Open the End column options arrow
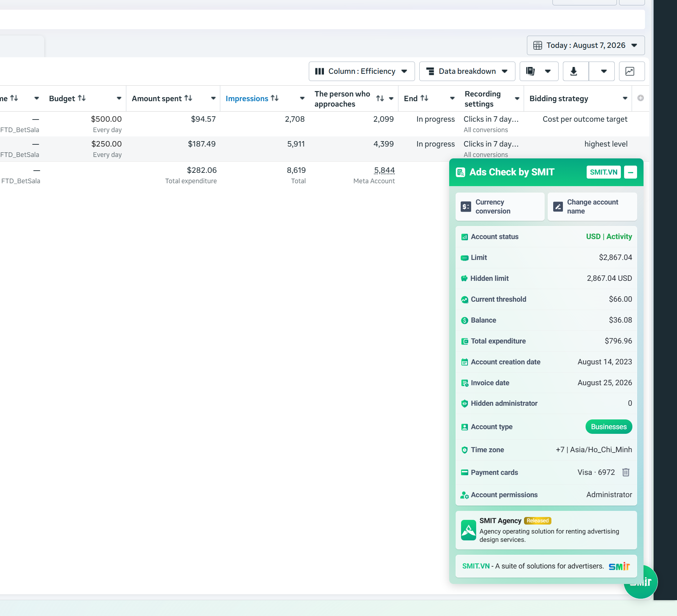 tap(452, 98)
